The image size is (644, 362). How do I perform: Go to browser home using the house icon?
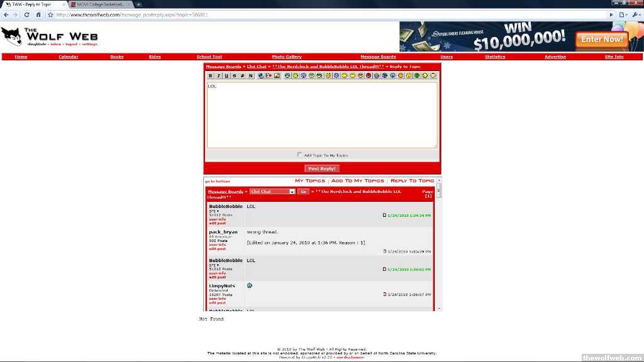click(38, 14)
